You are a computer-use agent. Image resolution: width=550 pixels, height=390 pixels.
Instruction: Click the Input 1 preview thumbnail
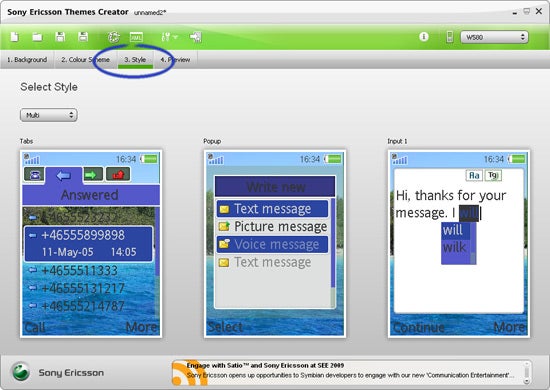tap(458, 244)
